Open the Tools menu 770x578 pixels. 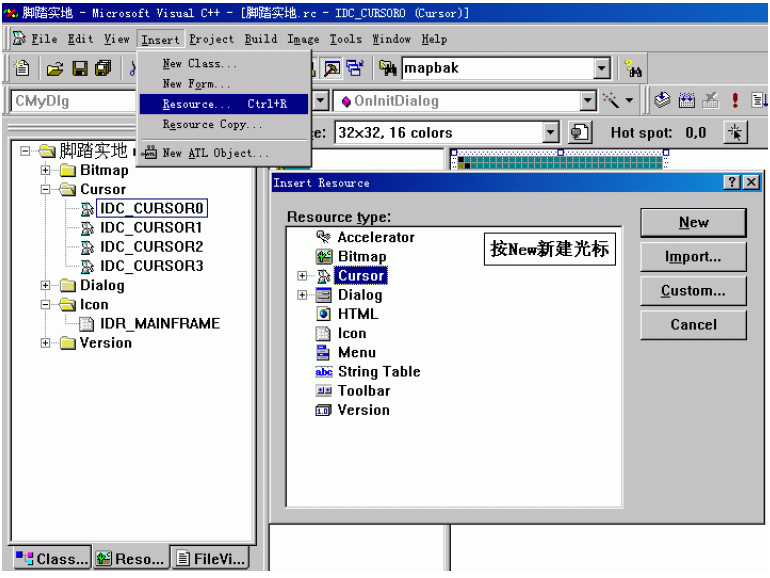(x=346, y=39)
